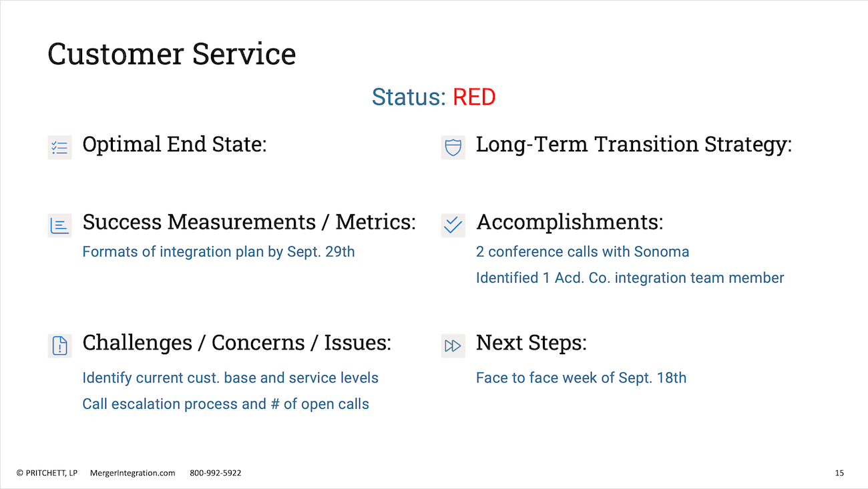Click the Long-Term Transition Strategy heading
868x489 pixels.
point(634,145)
